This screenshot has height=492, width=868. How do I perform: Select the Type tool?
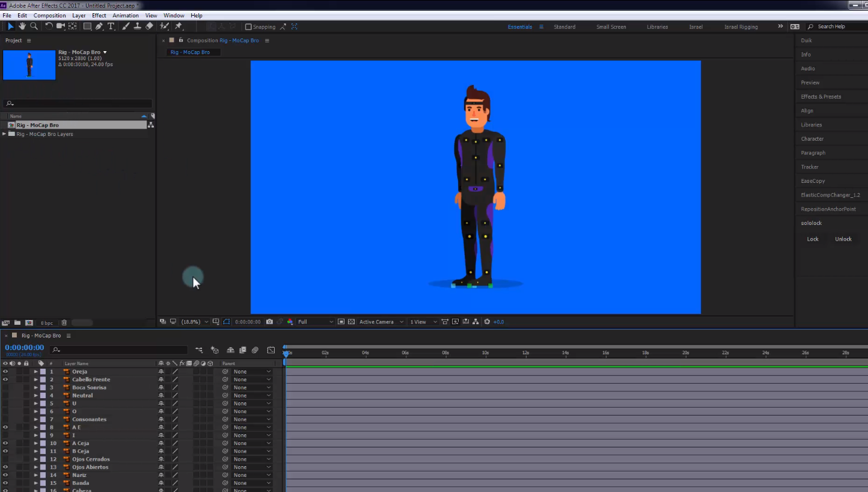[x=111, y=26]
